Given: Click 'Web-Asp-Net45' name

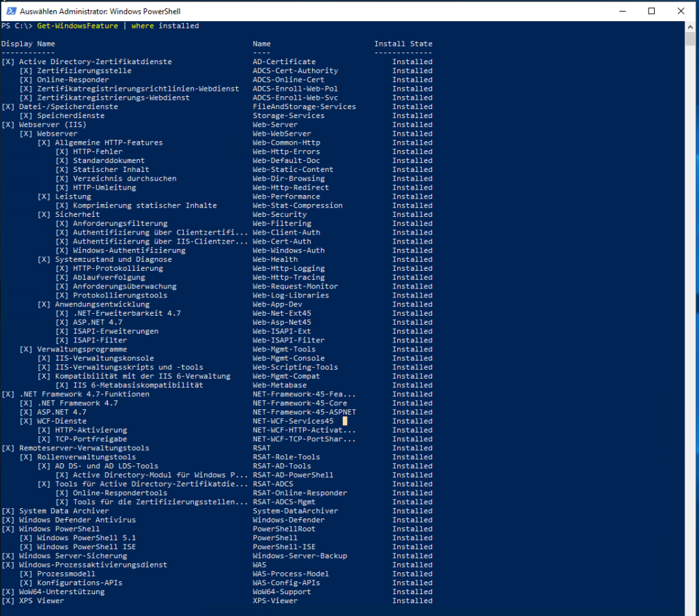Looking at the screenshot, I should [282, 322].
